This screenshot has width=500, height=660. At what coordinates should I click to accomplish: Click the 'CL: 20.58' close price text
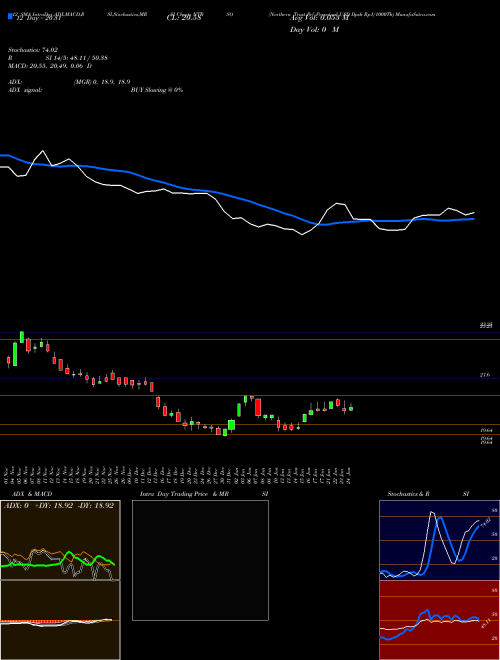click(x=183, y=18)
